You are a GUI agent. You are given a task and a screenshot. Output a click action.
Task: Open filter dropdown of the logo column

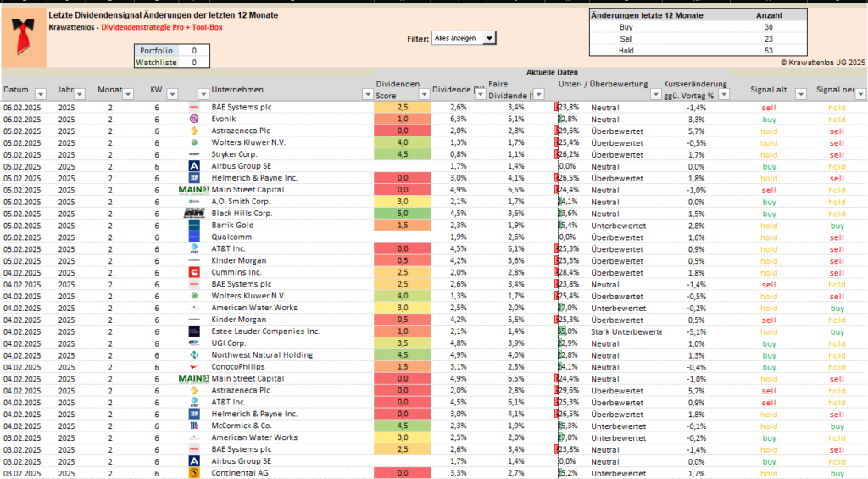pos(203,94)
